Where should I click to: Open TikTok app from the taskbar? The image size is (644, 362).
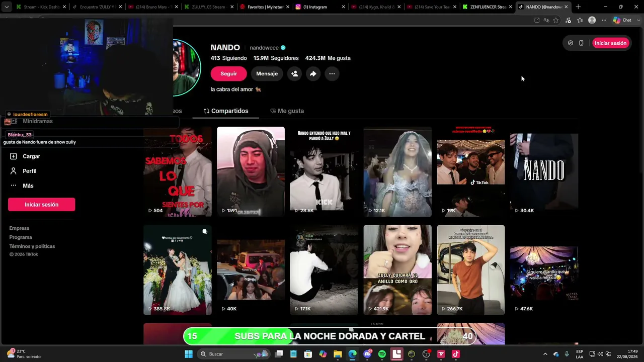point(455,354)
